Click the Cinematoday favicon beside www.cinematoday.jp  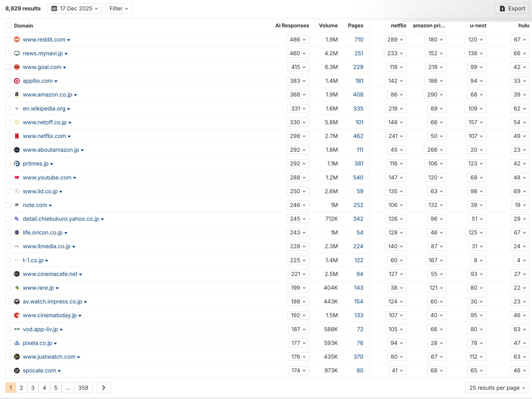[17, 315]
